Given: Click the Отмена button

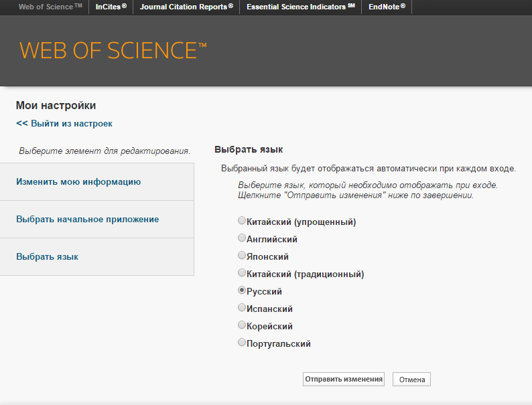Looking at the screenshot, I should 412,380.
